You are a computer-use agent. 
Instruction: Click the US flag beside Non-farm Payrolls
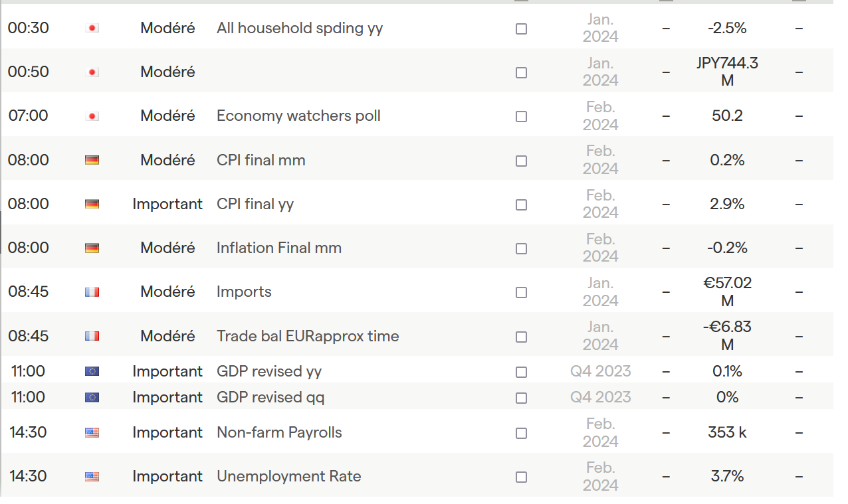(92, 433)
